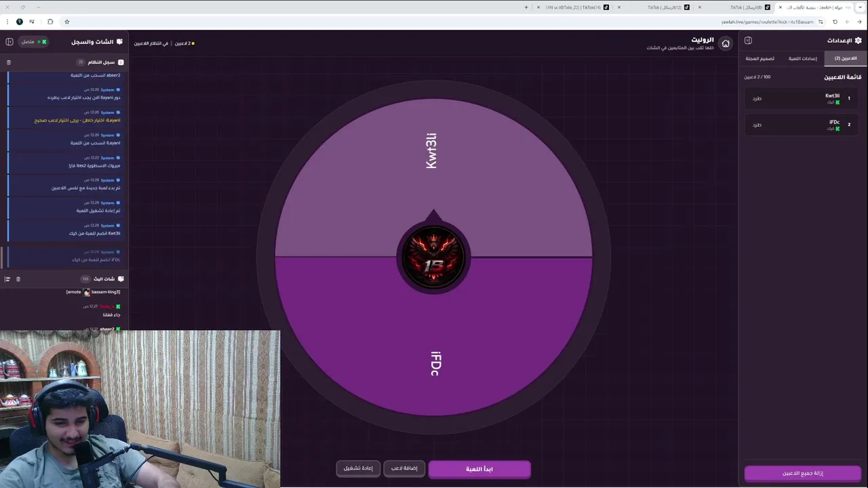Clear the system log trash icon
Viewport: 868px width, 488px height.
point(9,62)
